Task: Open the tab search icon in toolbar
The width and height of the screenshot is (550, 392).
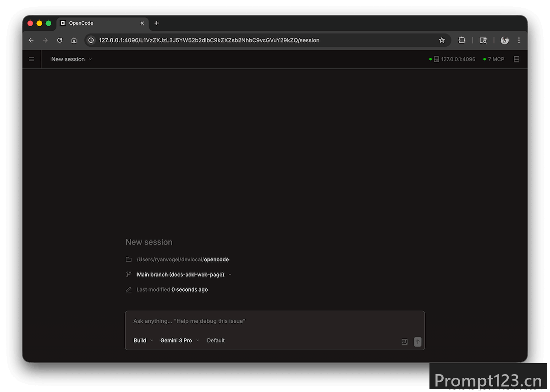Action: 483,40
